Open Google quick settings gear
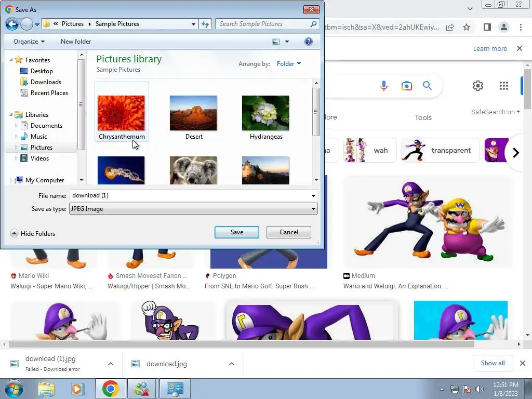The image size is (532, 399). [x=478, y=86]
